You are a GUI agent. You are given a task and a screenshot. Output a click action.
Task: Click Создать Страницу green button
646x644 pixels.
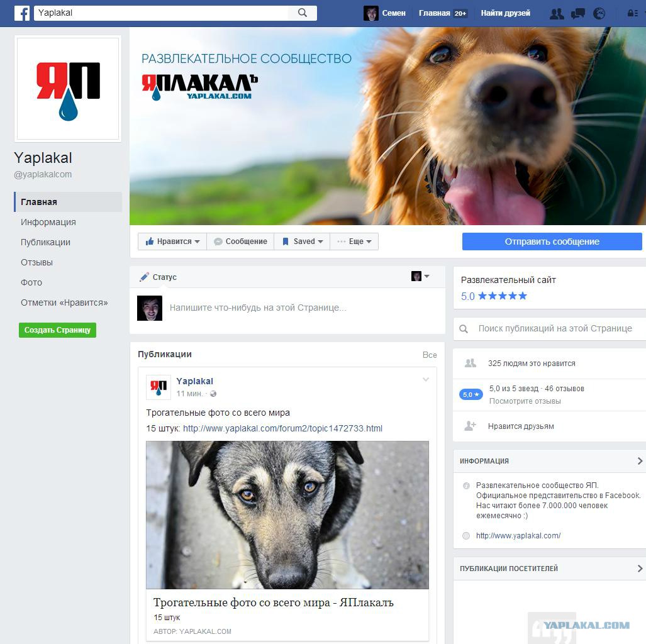coord(57,330)
